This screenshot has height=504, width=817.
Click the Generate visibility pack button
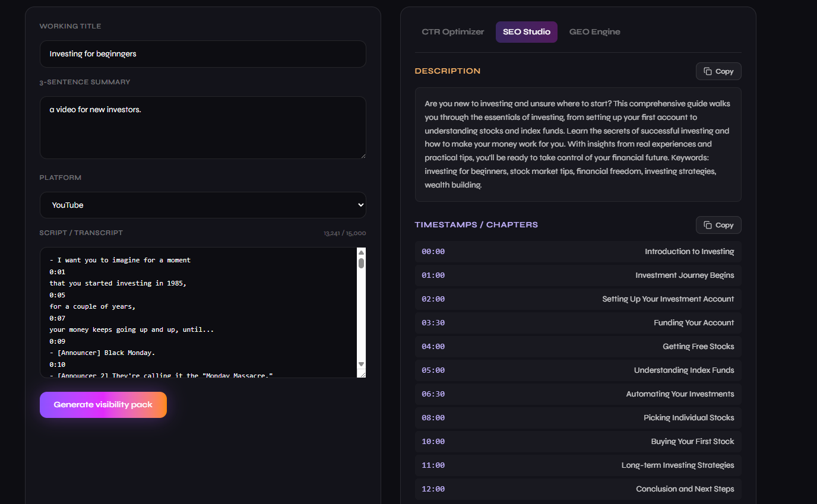coord(103,405)
